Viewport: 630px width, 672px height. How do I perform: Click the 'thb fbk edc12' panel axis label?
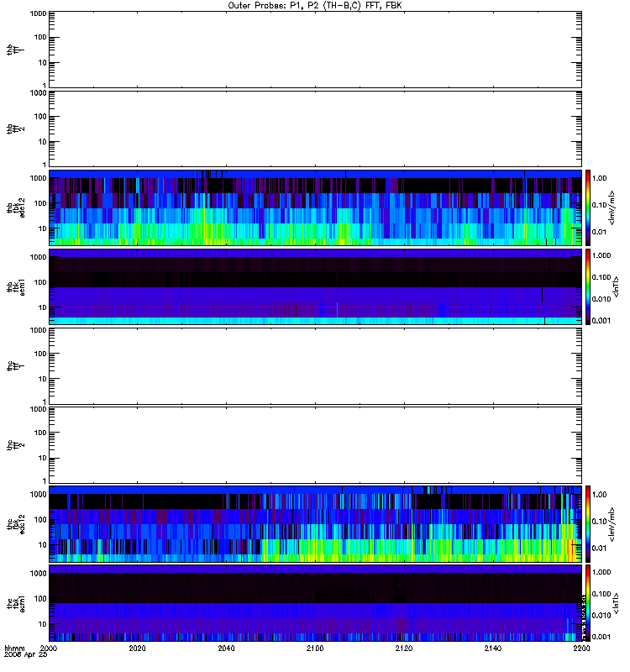tap(15, 207)
